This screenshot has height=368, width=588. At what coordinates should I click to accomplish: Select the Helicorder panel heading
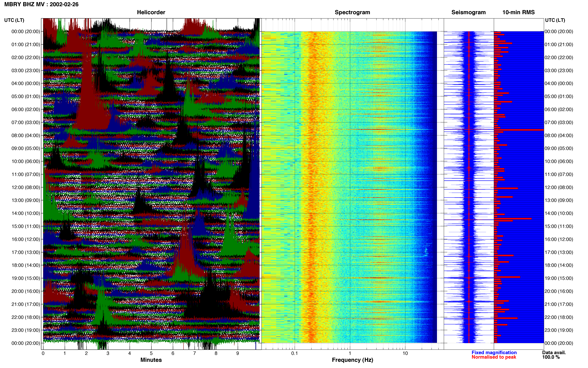[x=151, y=12]
